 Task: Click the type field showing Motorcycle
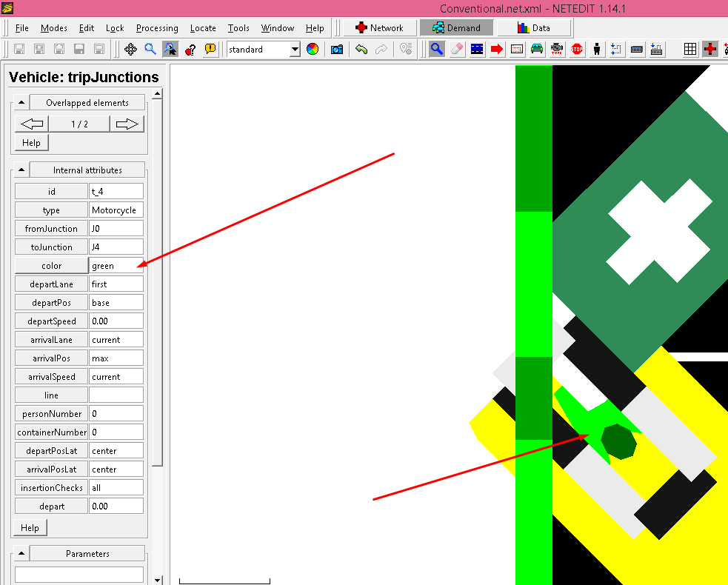[x=116, y=210]
